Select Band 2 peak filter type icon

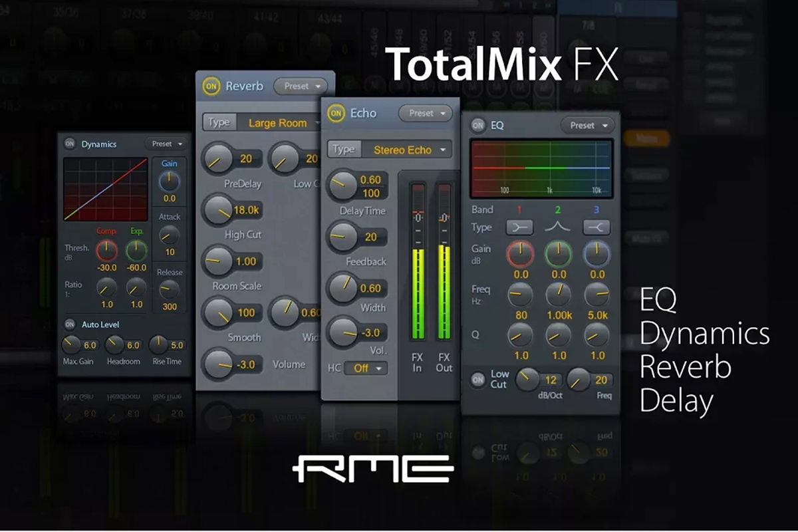[559, 227]
